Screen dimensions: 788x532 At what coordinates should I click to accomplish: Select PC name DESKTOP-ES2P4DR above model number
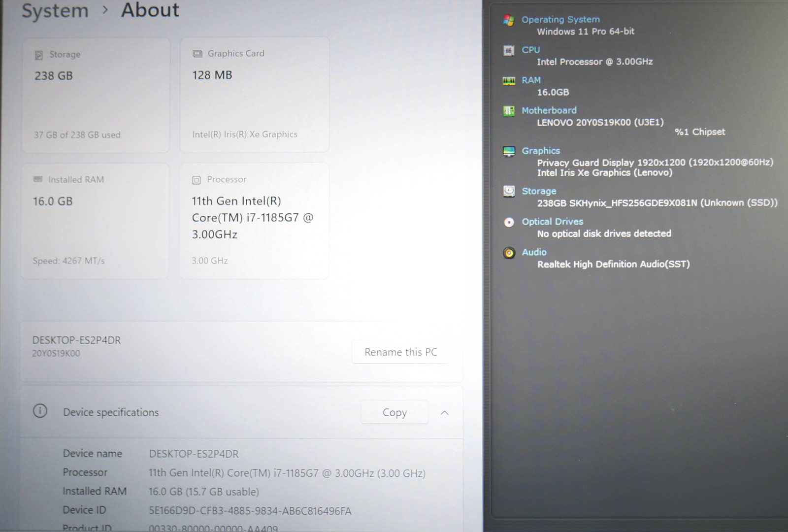(76, 340)
